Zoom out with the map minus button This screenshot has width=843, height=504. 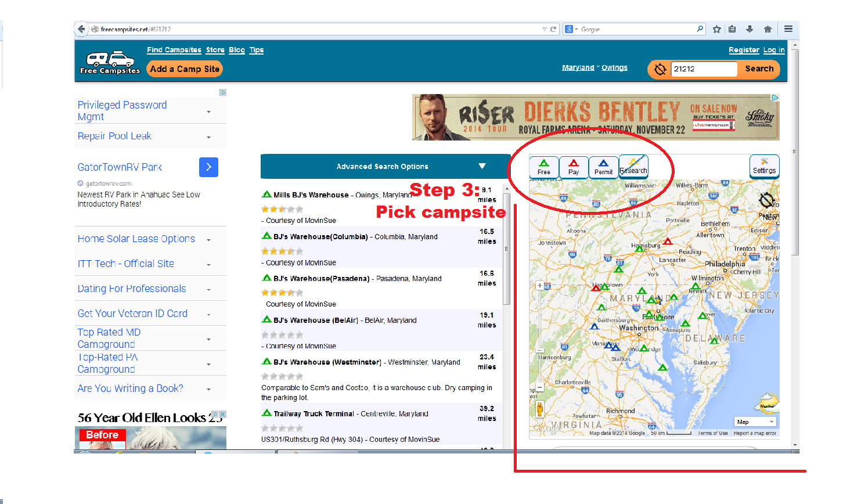click(x=539, y=387)
